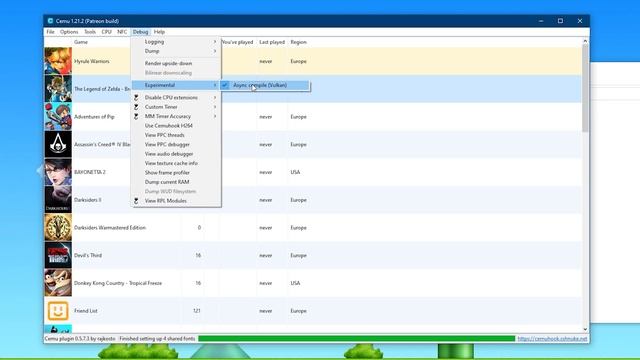Choose View PPC debugger
Image resolution: width=640 pixels, height=360 pixels.
coord(176,144)
